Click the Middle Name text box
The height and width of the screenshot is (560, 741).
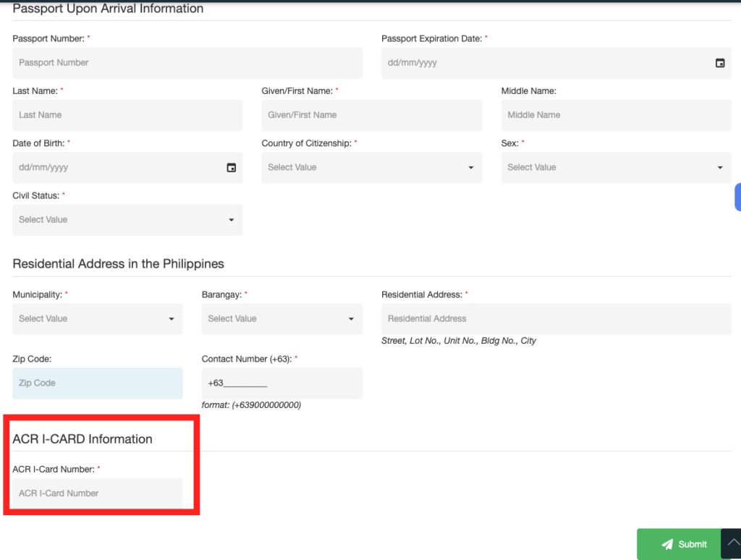tap(615, 115)
